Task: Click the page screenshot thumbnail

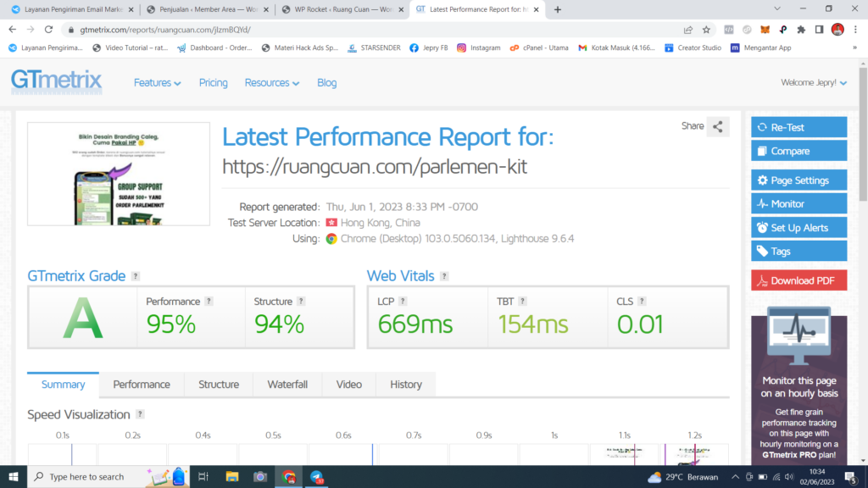Action: click(119, 174)
